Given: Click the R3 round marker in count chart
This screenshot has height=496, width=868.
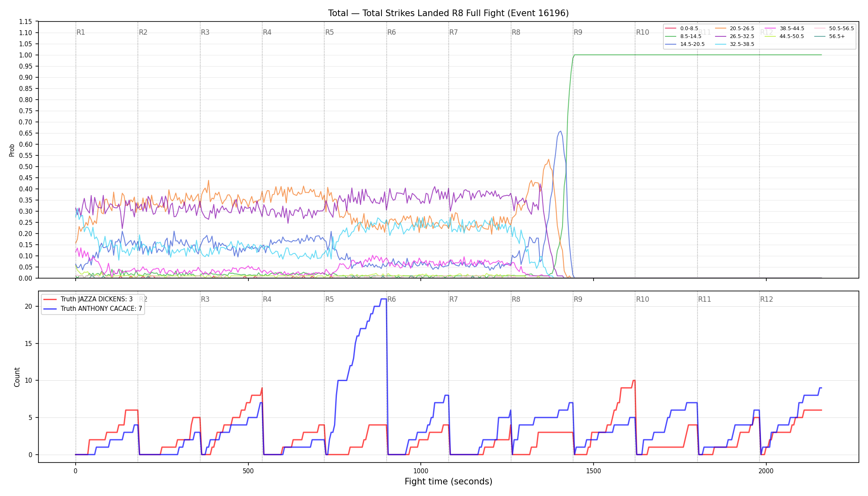Looking at the screenshot, I should [x=205, y=299].
